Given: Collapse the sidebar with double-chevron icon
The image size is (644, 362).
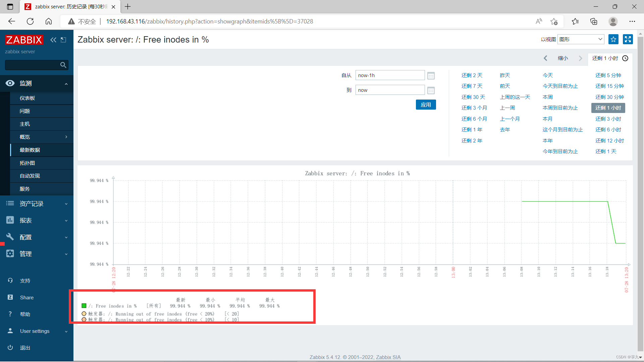Looking at the screenshot, I should 53,40.
